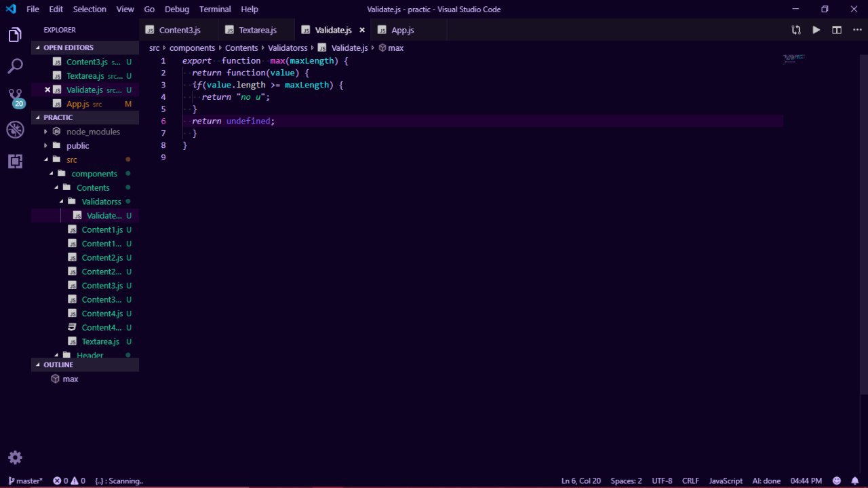Collapse the Header folder
The width and height of the screenshot is (868, 488).
pyautogui.click(x=85, y=355)
